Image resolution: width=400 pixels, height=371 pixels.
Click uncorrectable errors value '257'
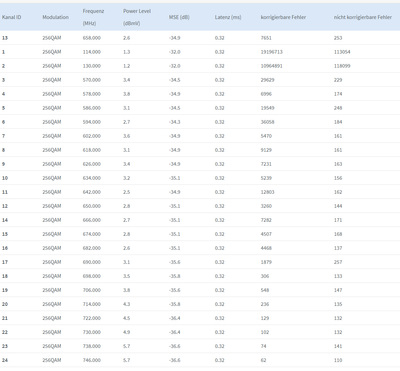point(338,262)
